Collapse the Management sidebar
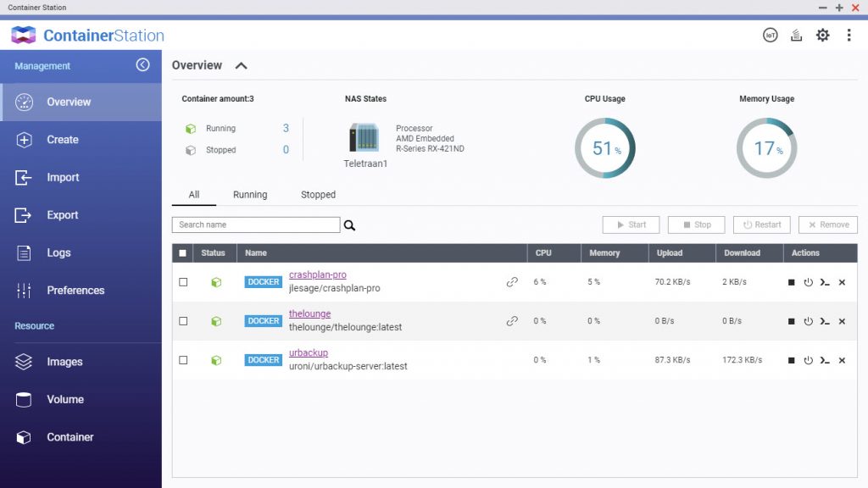 point(142,65)
